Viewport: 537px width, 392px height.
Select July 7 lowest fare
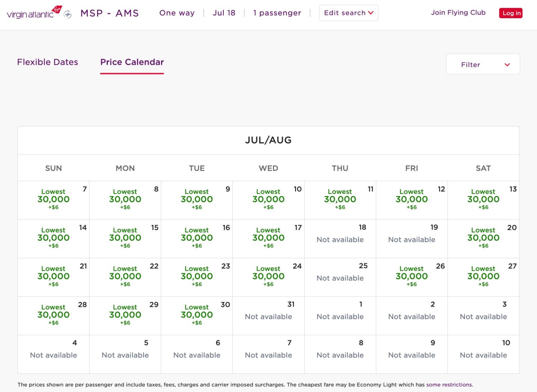(53, 199)
